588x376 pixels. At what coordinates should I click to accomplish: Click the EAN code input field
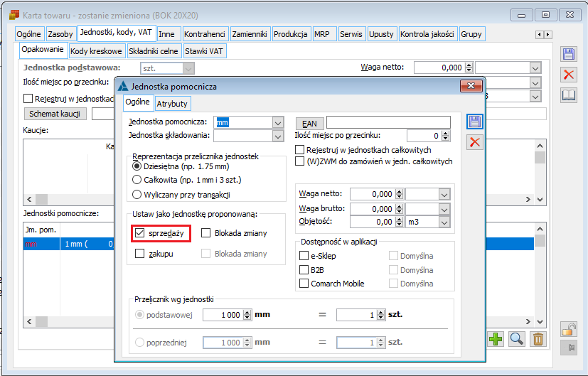pos(387,122)
